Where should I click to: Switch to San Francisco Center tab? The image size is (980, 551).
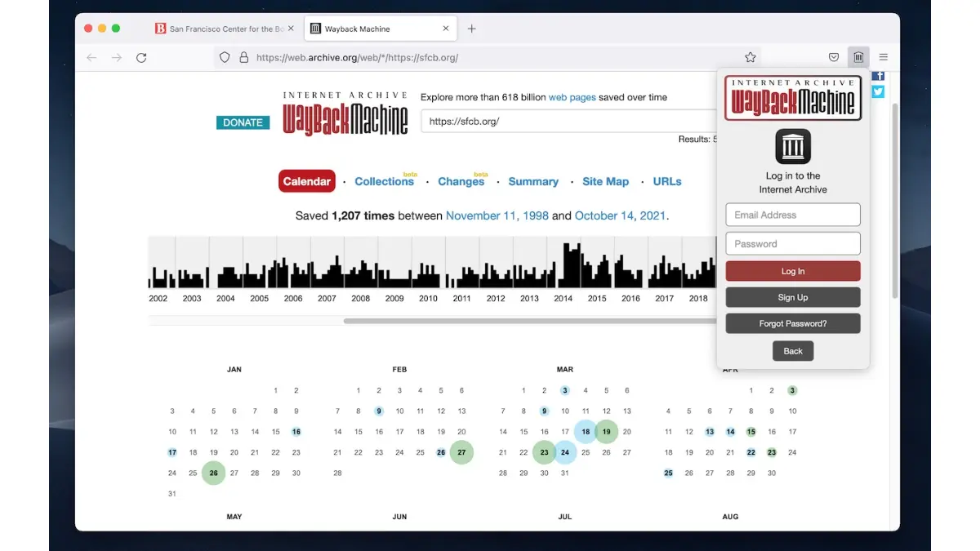[220, 29]
